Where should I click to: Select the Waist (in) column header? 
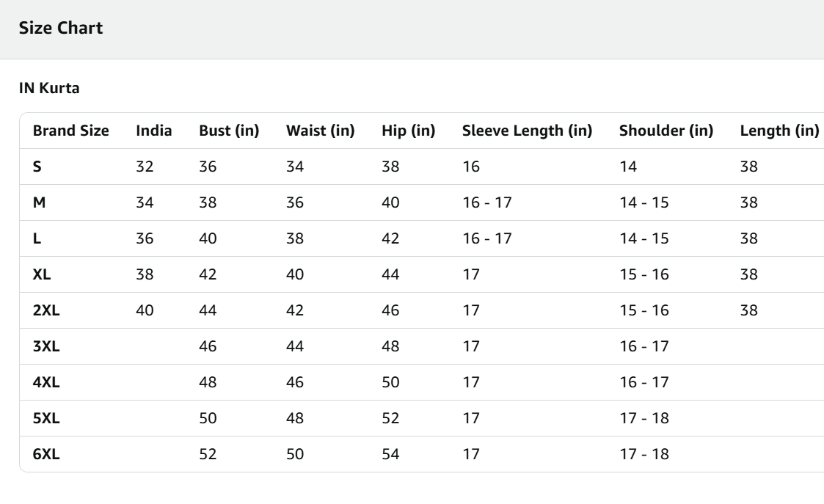(321, 131)
